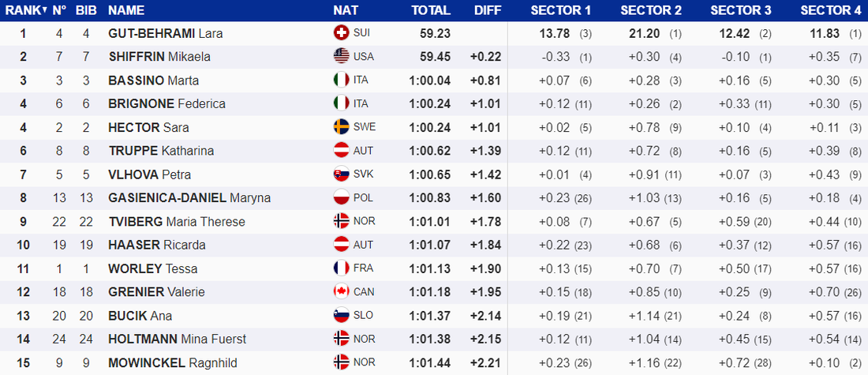This screenshot has height=375, width=868.
Task: Click the Slovak flag icon beside Vlhova
Action: coord(341,174)
